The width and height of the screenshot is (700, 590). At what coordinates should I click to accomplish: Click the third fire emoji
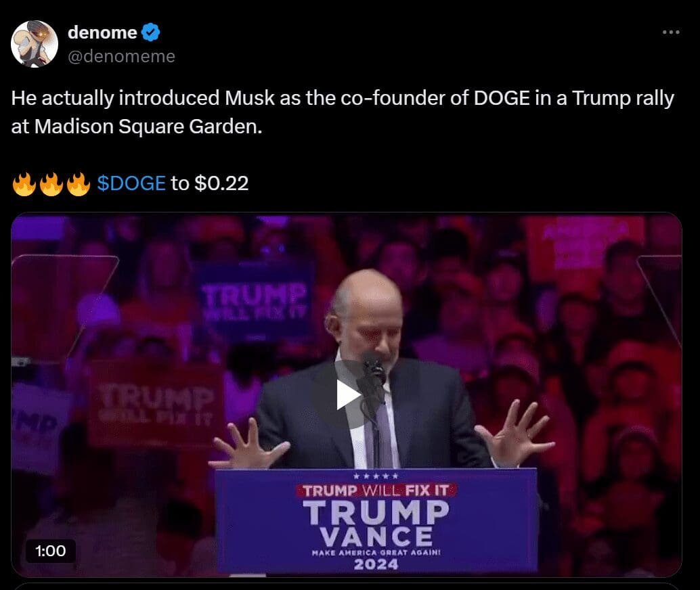pyautogui.click(x=79, y=183)
